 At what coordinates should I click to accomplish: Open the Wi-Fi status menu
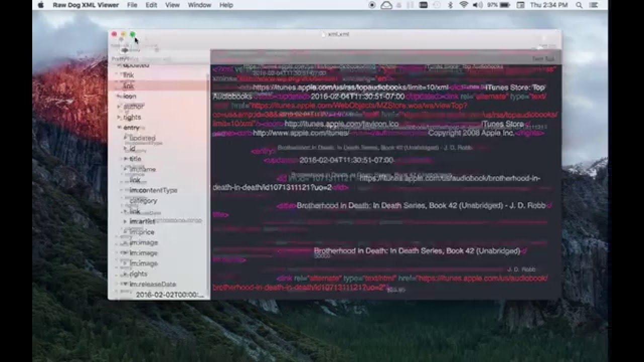463,5
